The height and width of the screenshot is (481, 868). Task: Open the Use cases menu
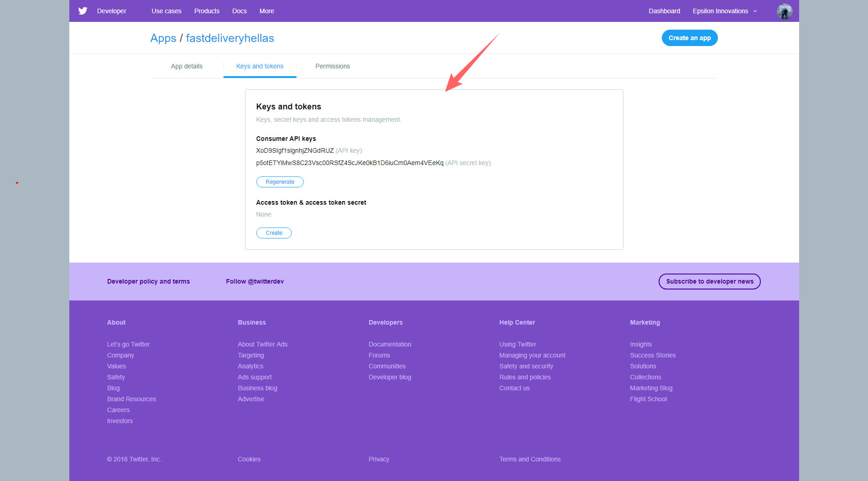(x=166, y=11)
